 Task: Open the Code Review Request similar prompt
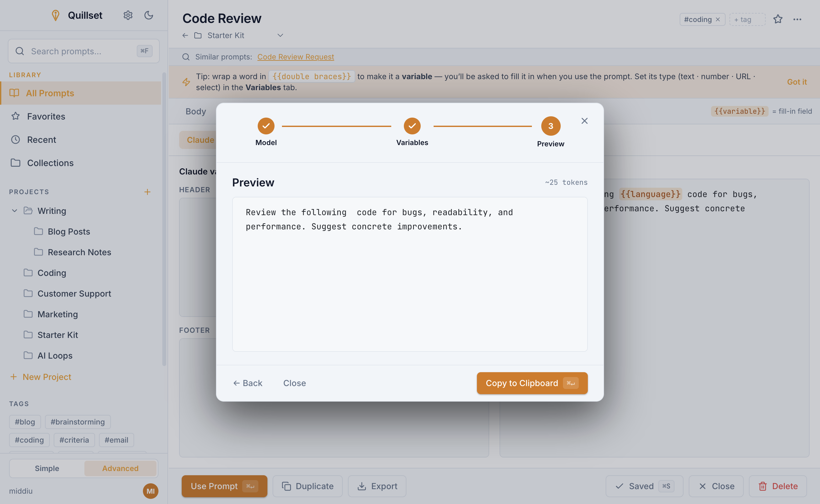tap(296, 57)
